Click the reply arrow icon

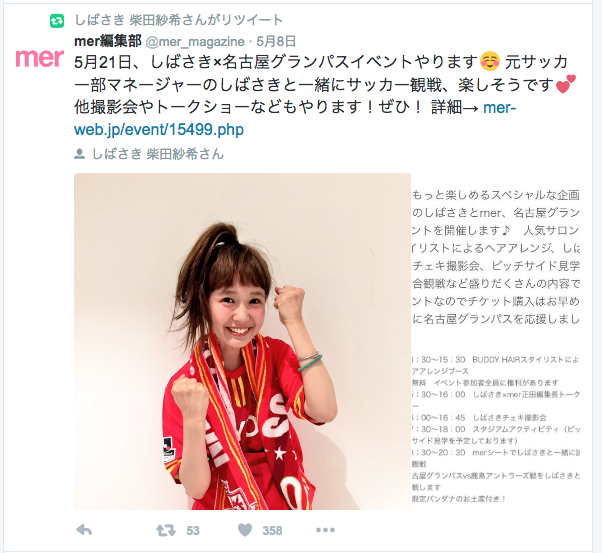84,530
